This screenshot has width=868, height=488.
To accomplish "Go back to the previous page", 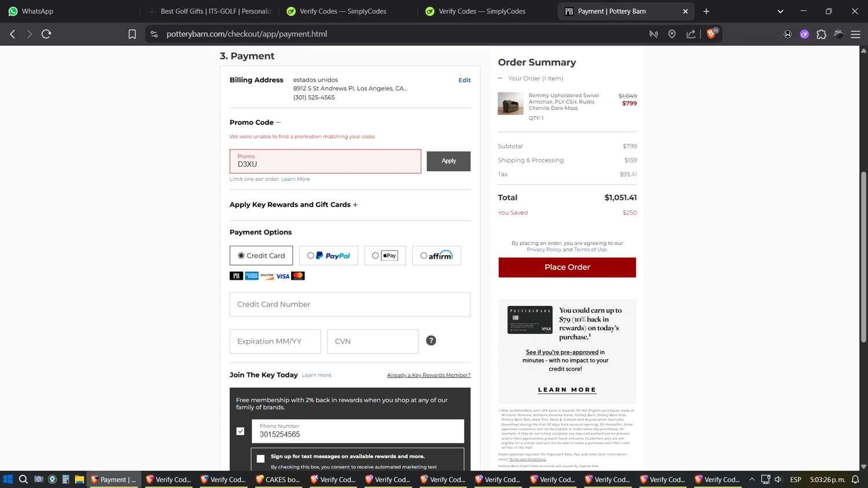I will pos(13,34).
